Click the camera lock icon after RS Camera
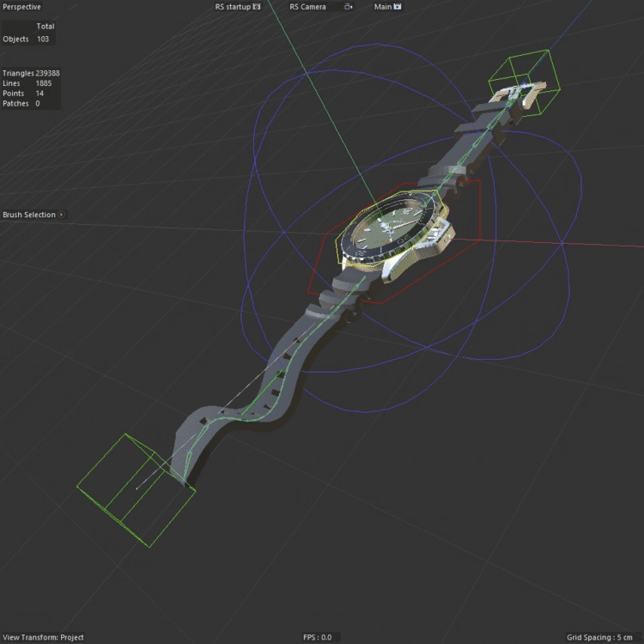 point(349,7)
